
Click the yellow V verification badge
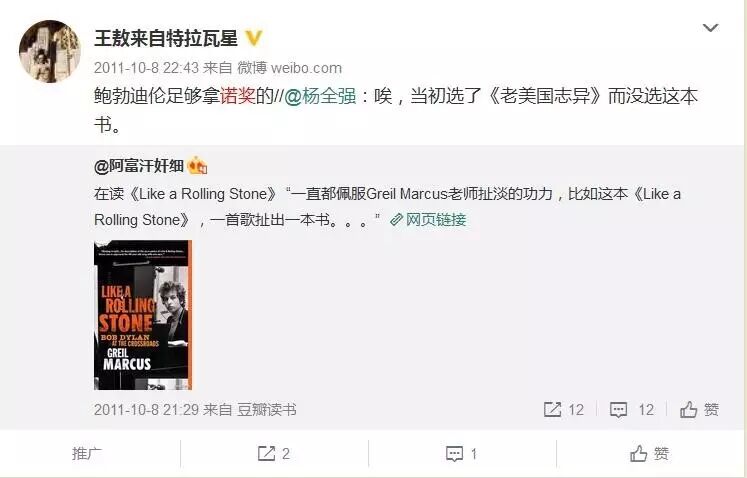pos(254,38)
